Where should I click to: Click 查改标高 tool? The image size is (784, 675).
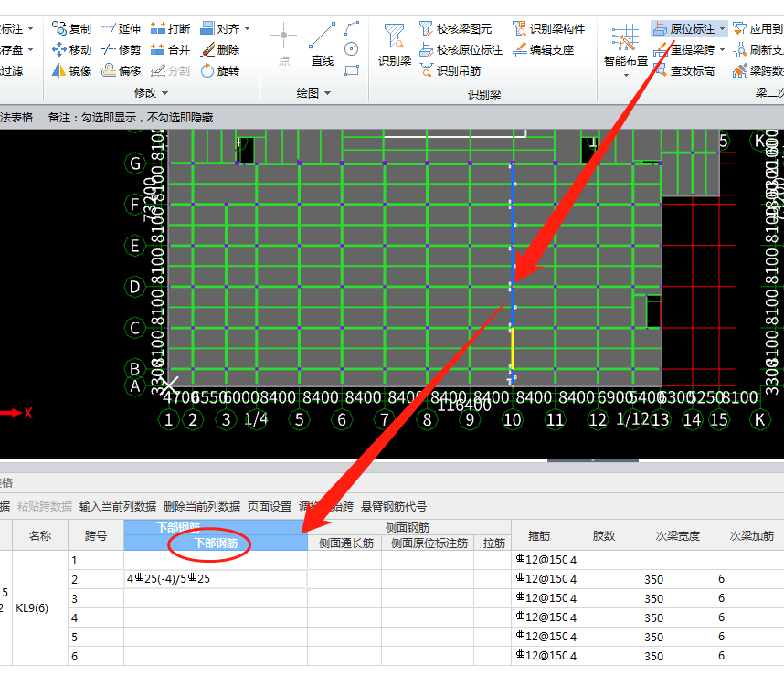point(684,70)
